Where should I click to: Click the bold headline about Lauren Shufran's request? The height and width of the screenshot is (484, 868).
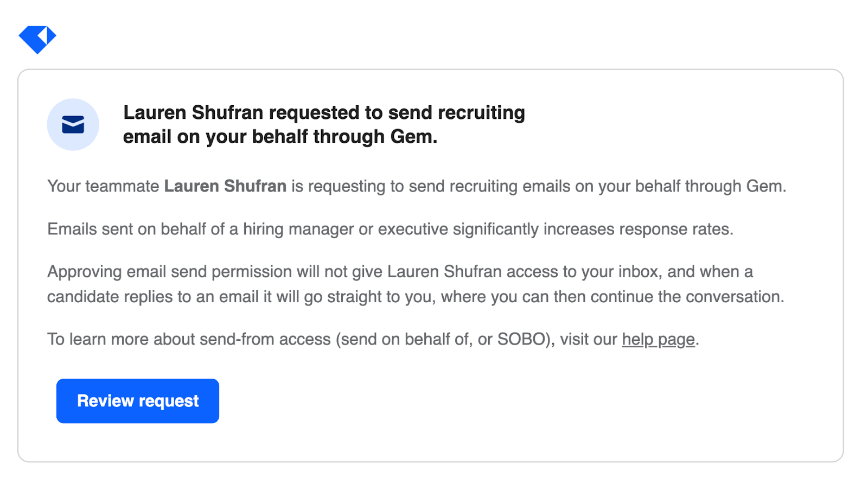324,124
